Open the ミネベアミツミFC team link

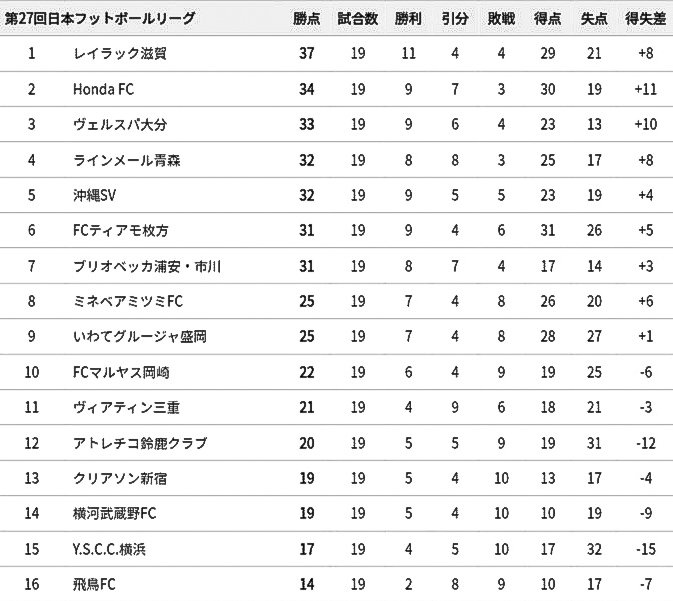pos(128,302)
